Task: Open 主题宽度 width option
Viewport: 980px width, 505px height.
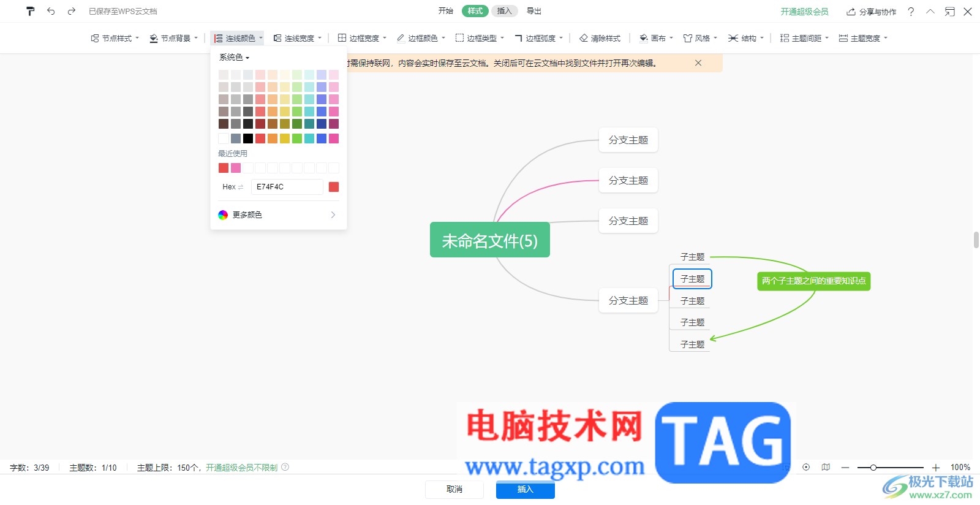Action: click(x=862, y=38)
